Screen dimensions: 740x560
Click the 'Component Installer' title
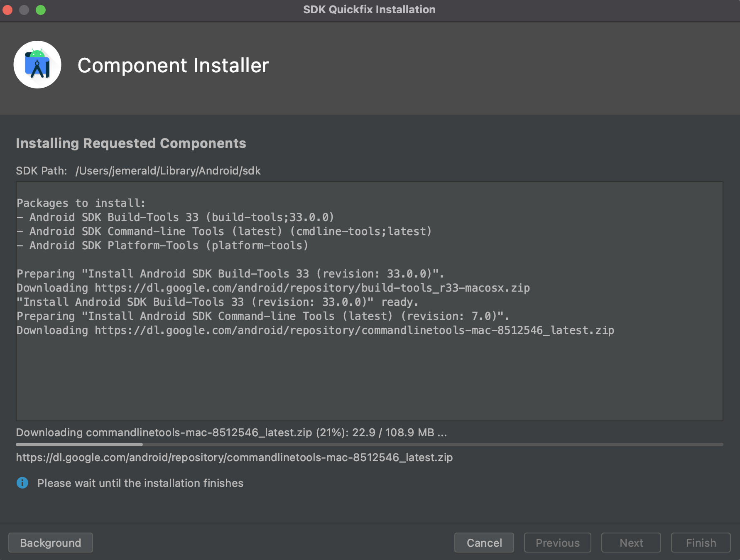click(173, 65)
